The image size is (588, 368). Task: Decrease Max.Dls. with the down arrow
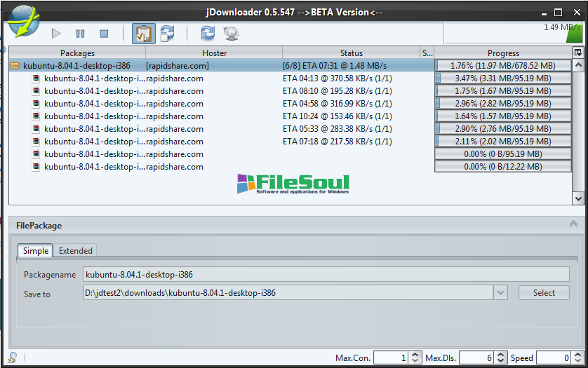click(x=500, y=361)
